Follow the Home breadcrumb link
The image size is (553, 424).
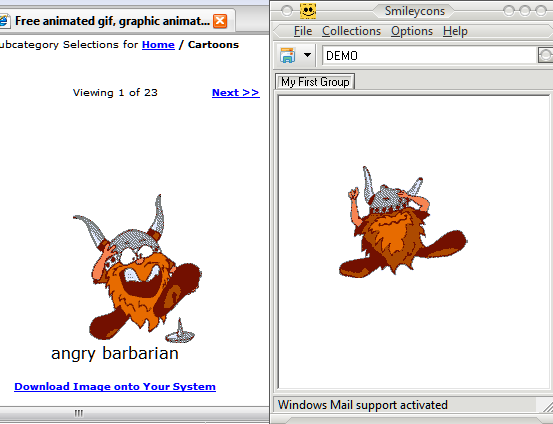click(158, 45)
